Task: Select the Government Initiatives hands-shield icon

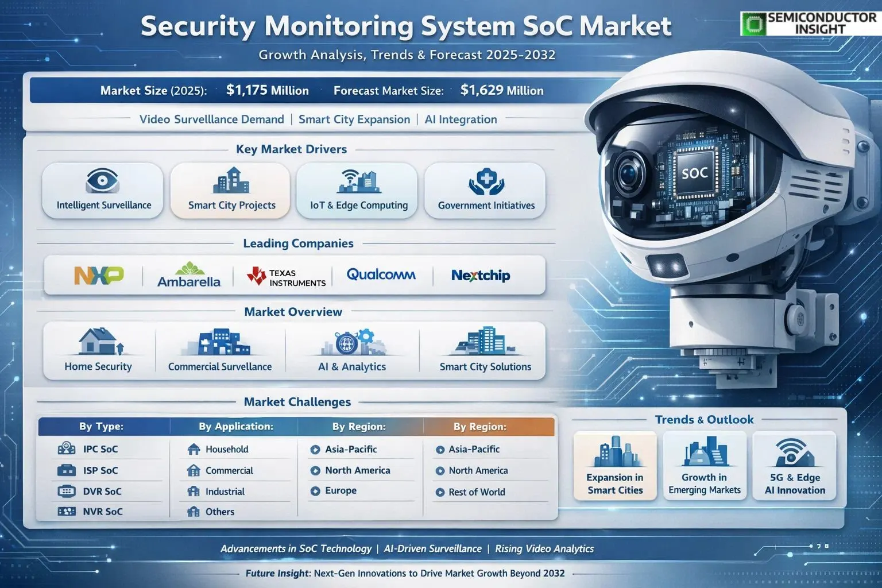Action: point(486,181)
